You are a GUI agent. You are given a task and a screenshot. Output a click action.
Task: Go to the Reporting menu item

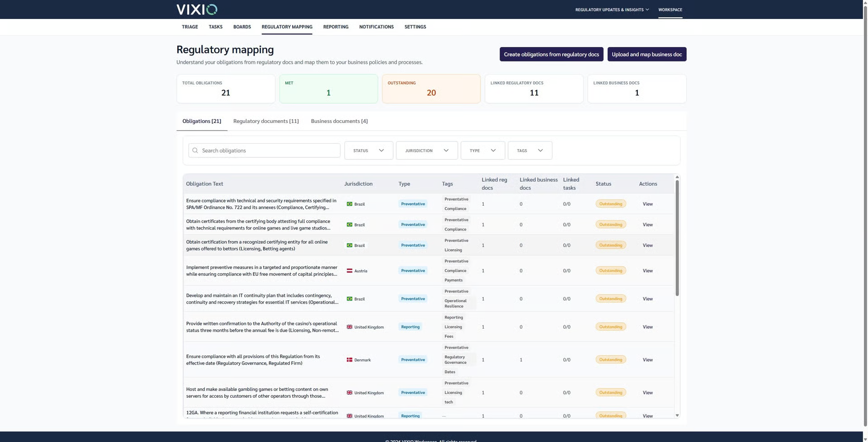point(335,27)
